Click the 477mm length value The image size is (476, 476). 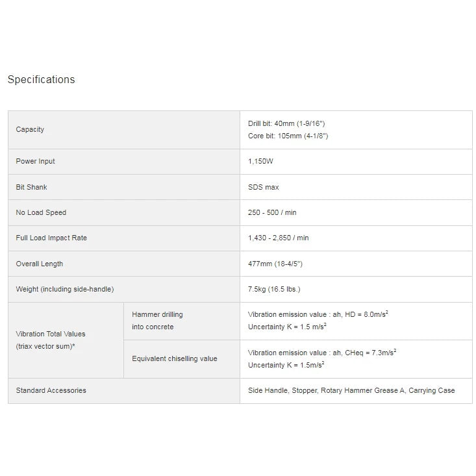click(x=275, y=264)
